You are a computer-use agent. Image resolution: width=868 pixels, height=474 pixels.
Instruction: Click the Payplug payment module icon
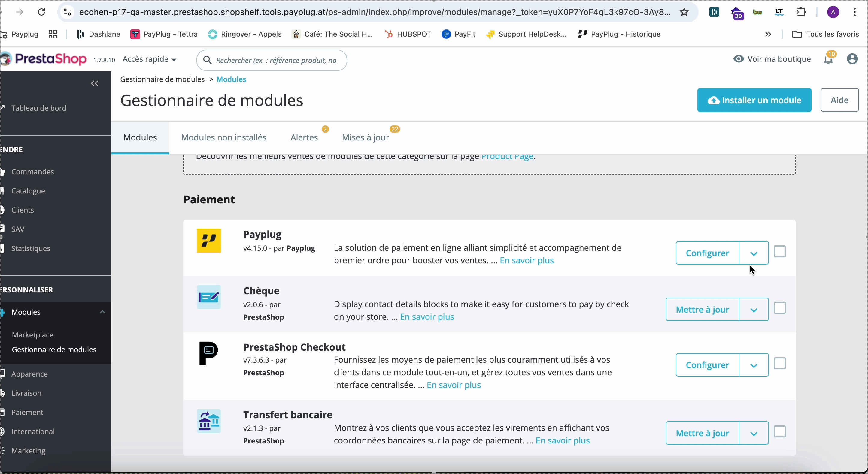209,241
